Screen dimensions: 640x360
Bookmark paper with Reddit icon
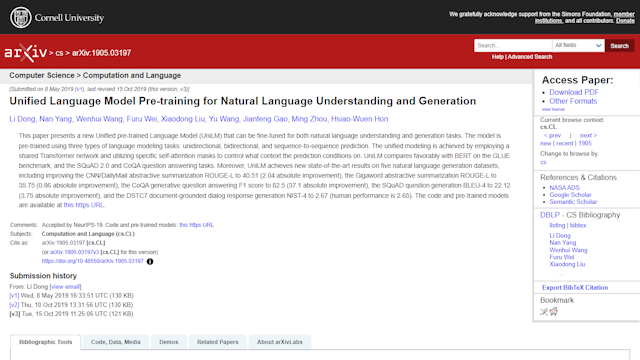point(553,312)
